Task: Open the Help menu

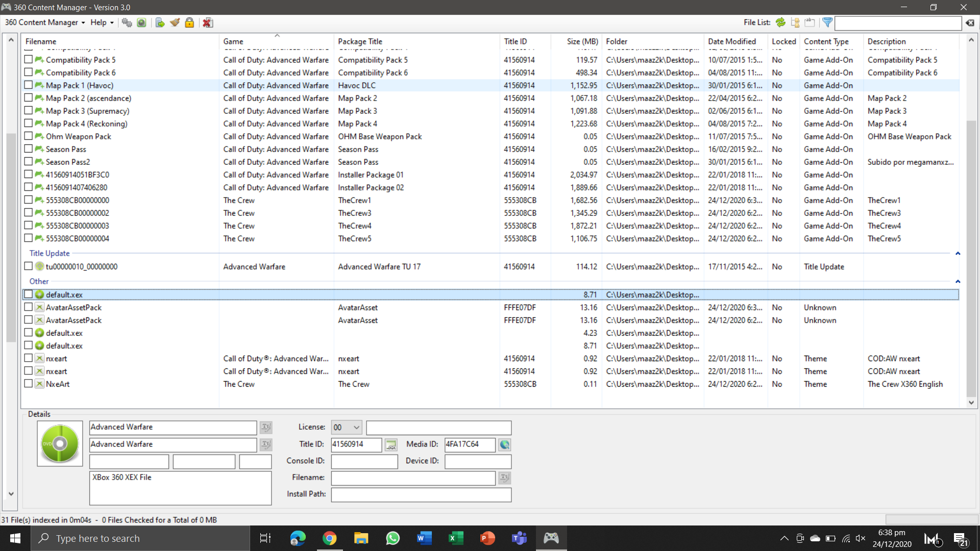Action: (x=102, y=22)
